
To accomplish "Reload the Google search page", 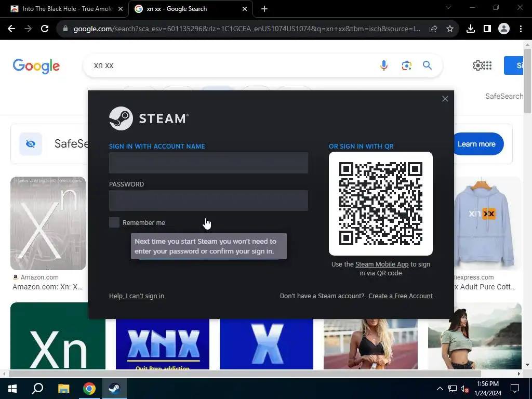I will [45, 29].
